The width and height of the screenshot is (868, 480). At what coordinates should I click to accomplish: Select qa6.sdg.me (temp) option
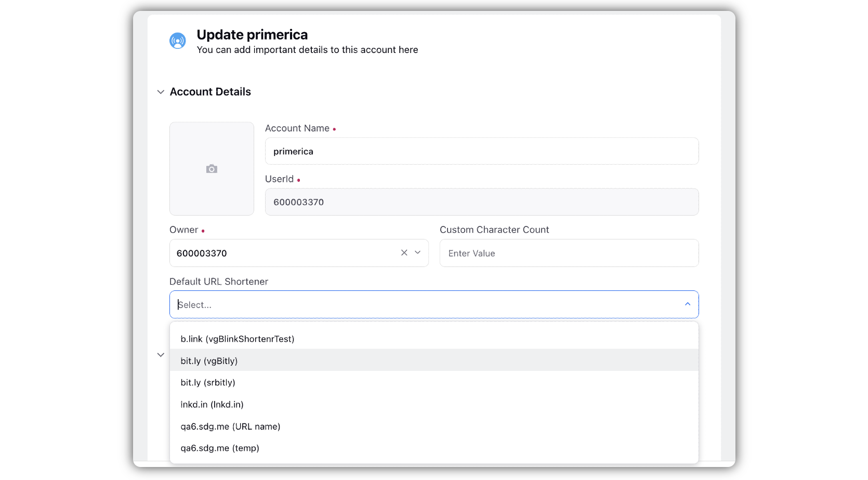pos(434,448)
